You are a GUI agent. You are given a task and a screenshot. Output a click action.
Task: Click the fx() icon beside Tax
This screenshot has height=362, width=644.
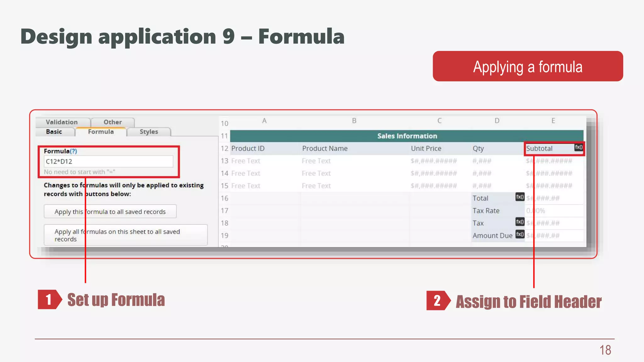coord(520,222)
